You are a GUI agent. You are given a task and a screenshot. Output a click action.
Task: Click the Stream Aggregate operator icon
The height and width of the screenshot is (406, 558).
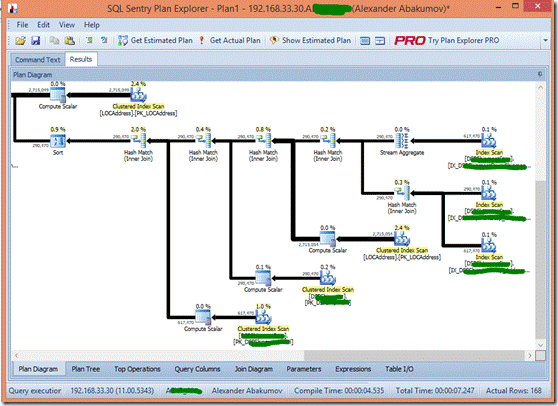[402, 141]
